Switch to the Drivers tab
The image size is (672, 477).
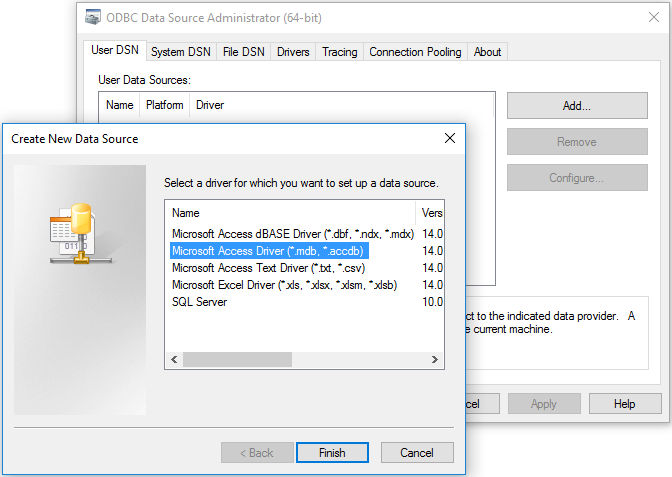293,52
